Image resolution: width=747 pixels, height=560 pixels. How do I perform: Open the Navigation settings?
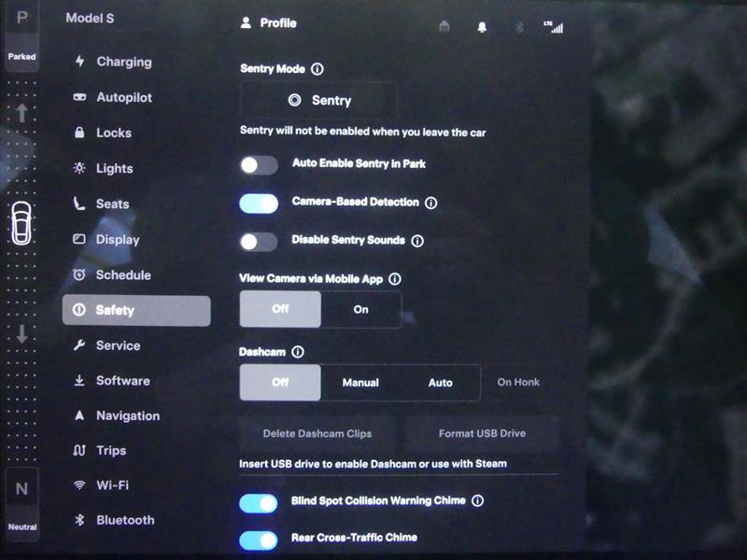coord(118,415)
